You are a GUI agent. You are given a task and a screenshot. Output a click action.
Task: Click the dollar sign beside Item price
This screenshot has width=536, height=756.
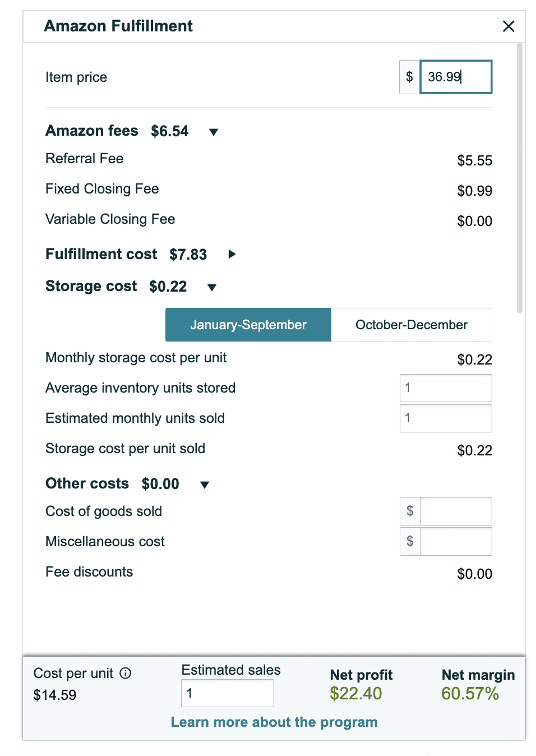tap(410, 77)
